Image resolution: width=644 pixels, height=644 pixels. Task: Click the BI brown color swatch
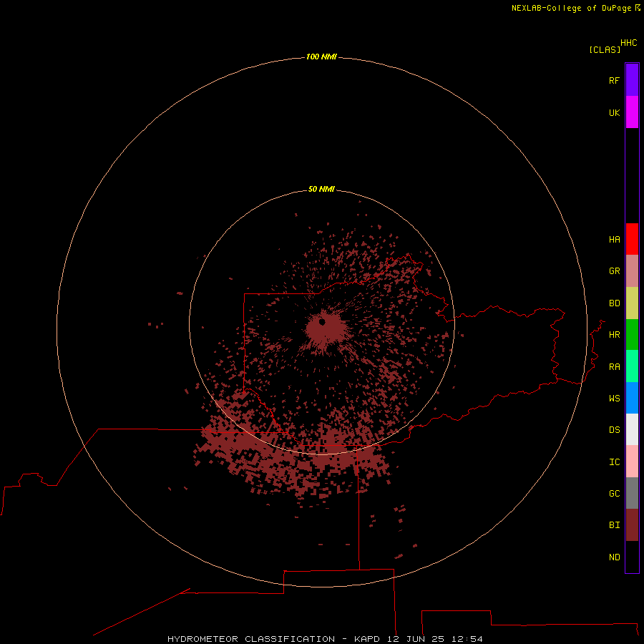pos(632,525)
